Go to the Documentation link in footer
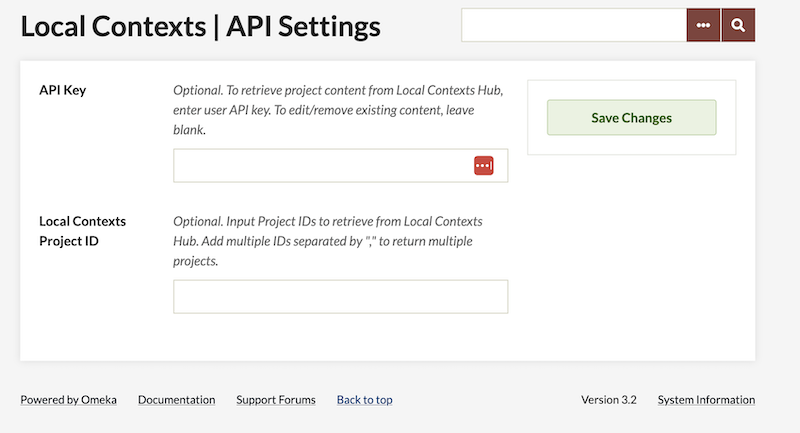 coord(176,400)
